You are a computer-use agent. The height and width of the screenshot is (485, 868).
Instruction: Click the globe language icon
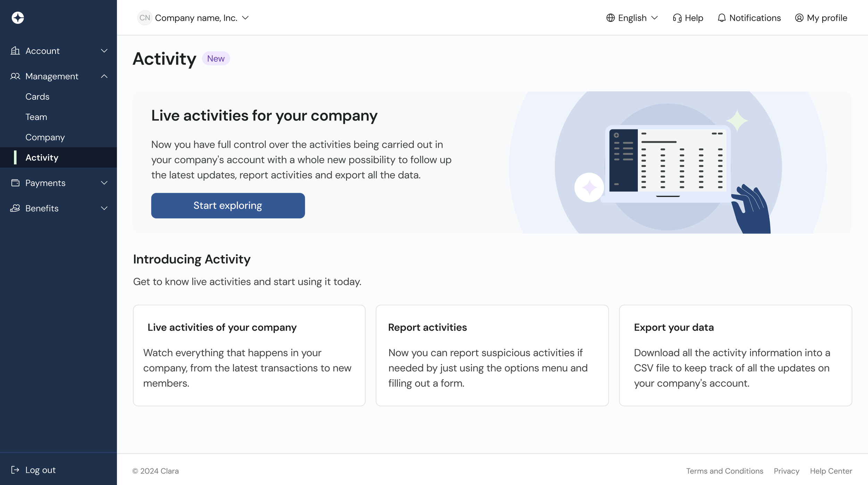tap(610, 18)
